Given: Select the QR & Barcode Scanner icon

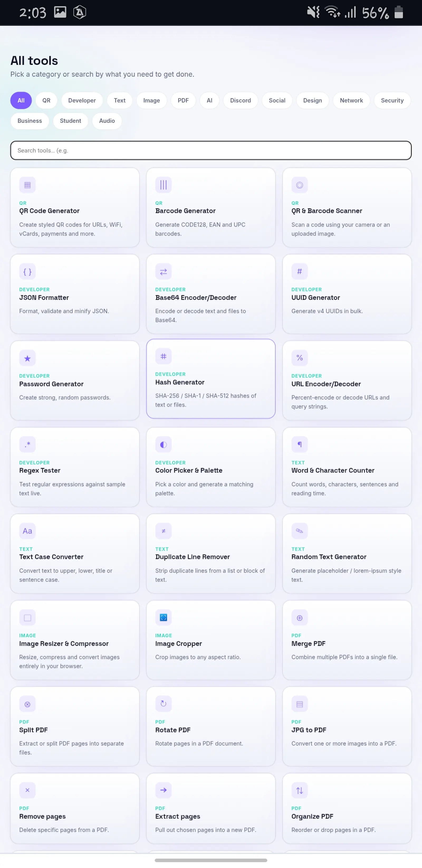Looking at the screenshot, I should [x=299, y=185].
